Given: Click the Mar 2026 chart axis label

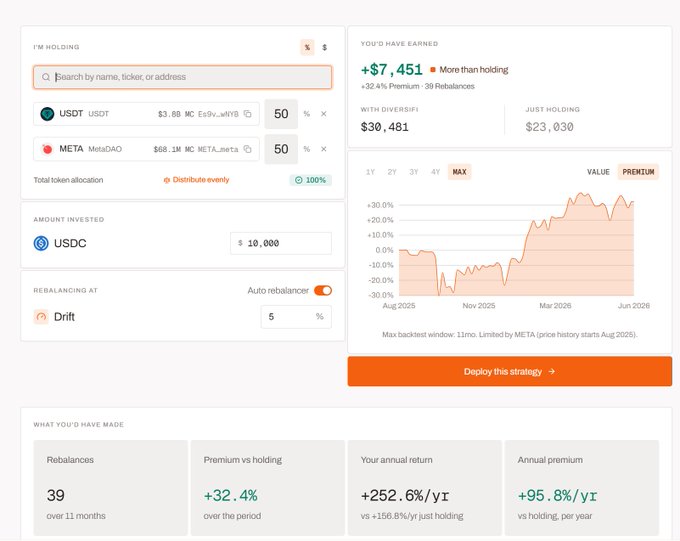Looking at the screenshot, I should [x=555, y=306].
